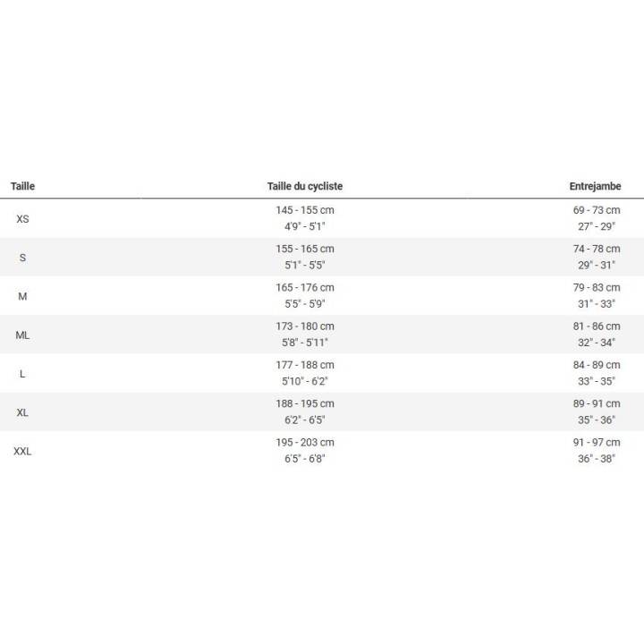Click the 84 - 89 cm inseam value
The height and width of the screenshot is (644, 644).
pyautogui.click(x=597, y=365)
